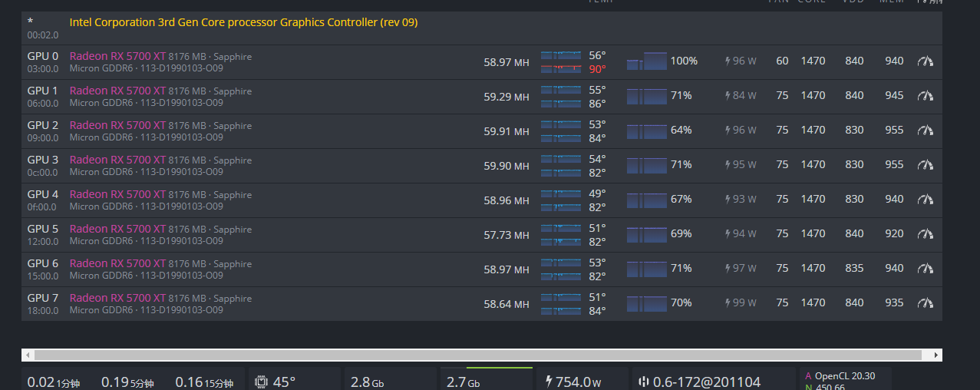Click the power bolt icon beside 95 W
The image size is (980, 390).
tap(728, 165)
